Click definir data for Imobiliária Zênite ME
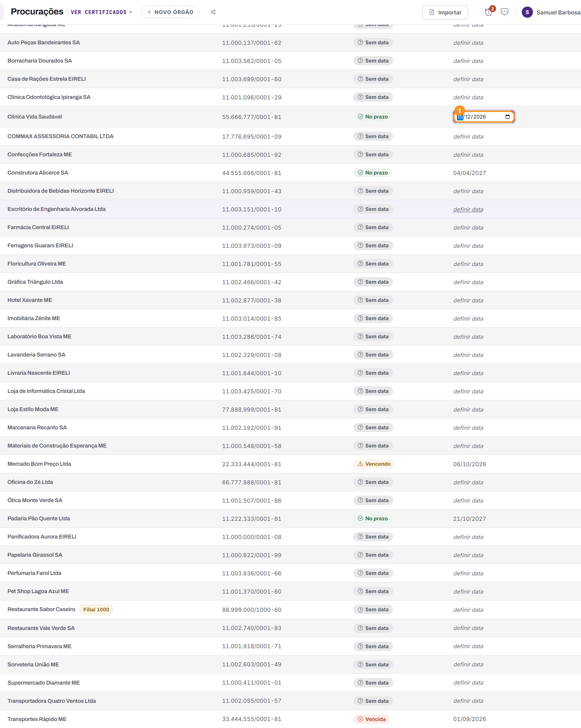 [x=468, y=319]
